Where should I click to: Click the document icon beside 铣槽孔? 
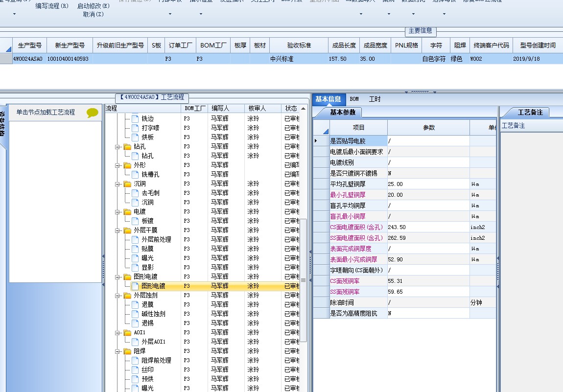click(x=135, y=174)
